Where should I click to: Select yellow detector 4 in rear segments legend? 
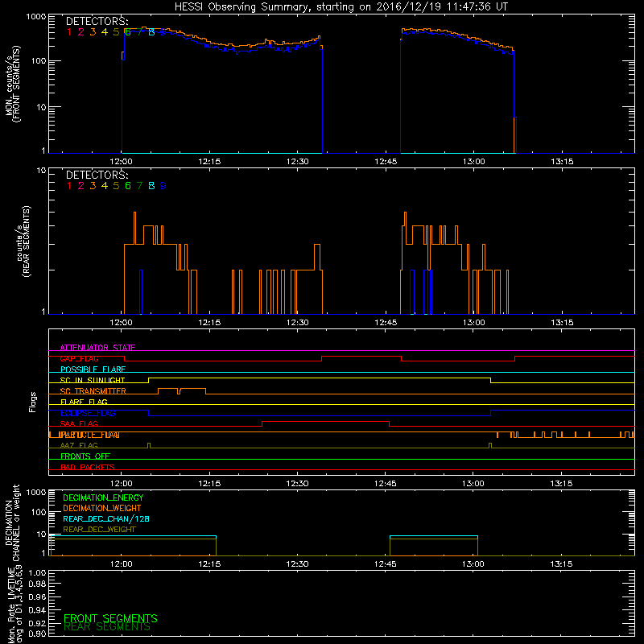click(x=105, y=186)
